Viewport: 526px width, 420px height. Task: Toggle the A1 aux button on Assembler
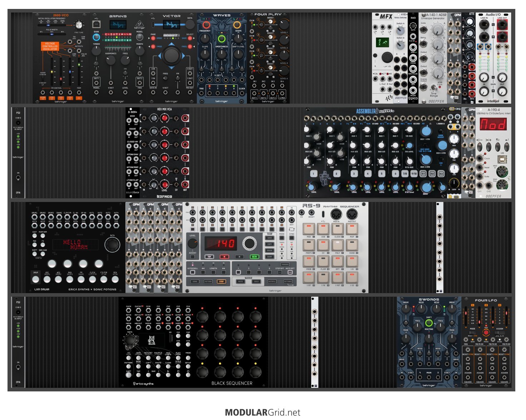point(423,173)
